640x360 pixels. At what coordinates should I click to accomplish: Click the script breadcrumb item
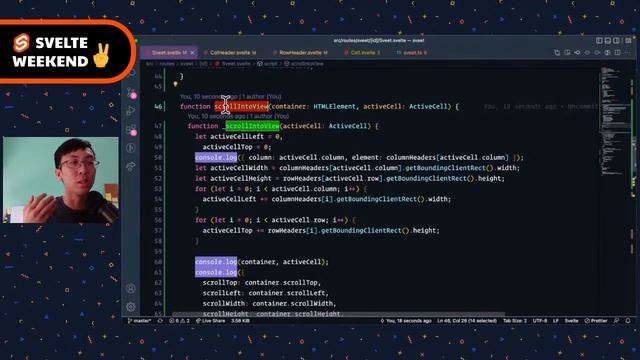(x=267, y=64)
